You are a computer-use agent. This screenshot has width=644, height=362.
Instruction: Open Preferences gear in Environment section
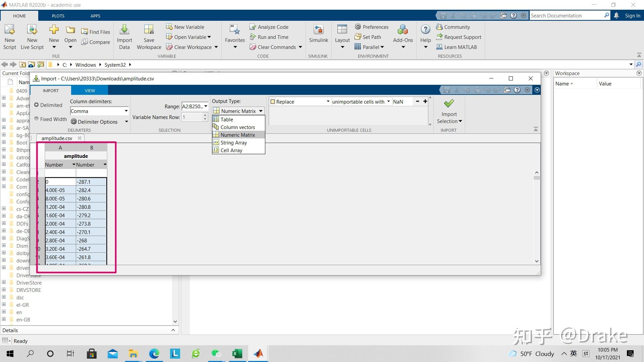pyautogui.click(x=358, y=27)
